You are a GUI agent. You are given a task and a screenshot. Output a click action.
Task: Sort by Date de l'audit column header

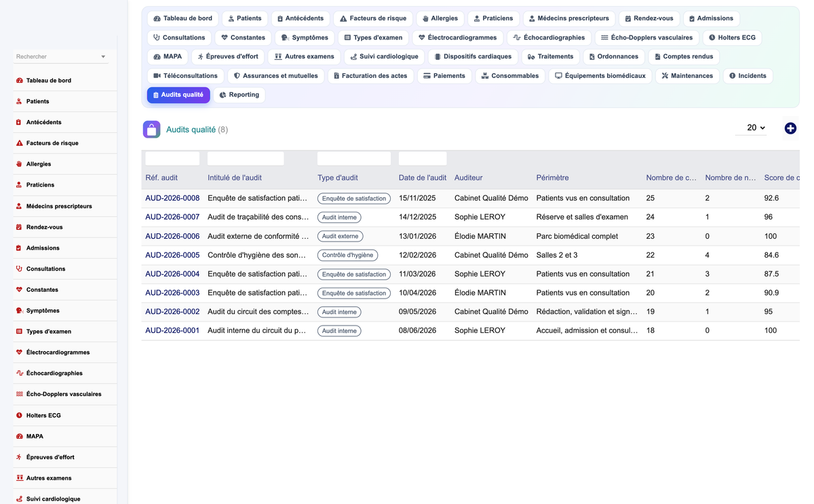click(x=423, y=178)
